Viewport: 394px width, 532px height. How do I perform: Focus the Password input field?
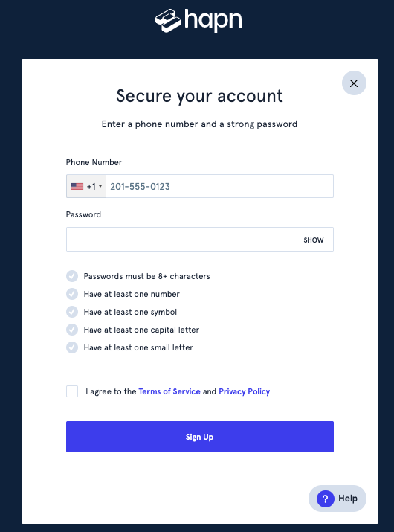coord(200,240)
